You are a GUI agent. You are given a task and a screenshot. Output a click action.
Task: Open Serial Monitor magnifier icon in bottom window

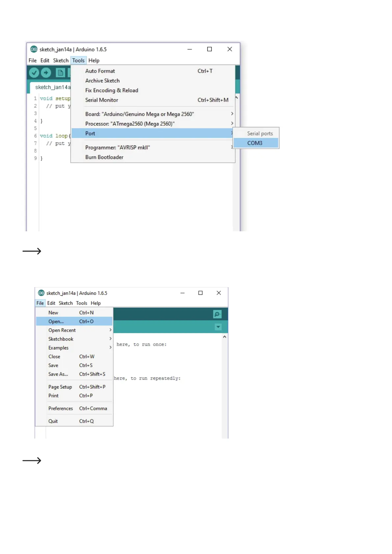tap(217, 314)
